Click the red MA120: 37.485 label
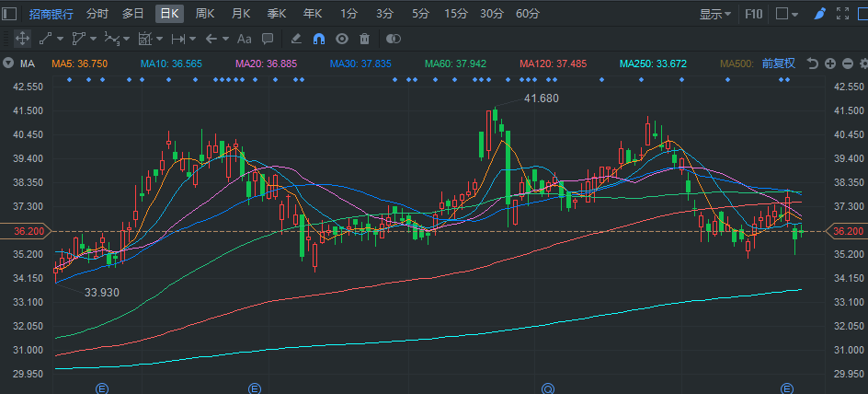Image resolution: width=868 pixels, height=394 pixels. [553, 64]
